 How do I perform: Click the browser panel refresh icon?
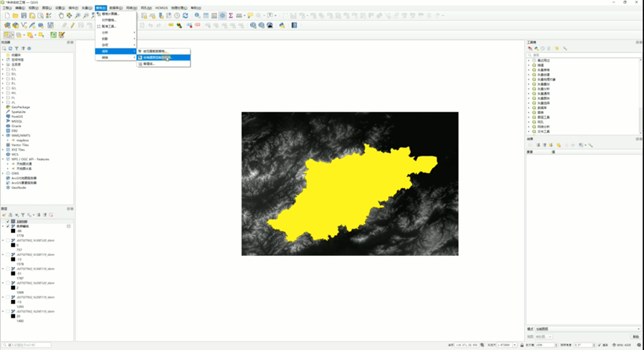click(x=10, y=49)
